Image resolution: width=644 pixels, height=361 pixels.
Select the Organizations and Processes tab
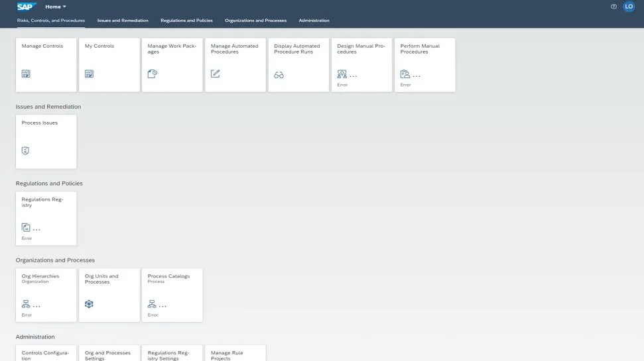click(x=255, y=21)
